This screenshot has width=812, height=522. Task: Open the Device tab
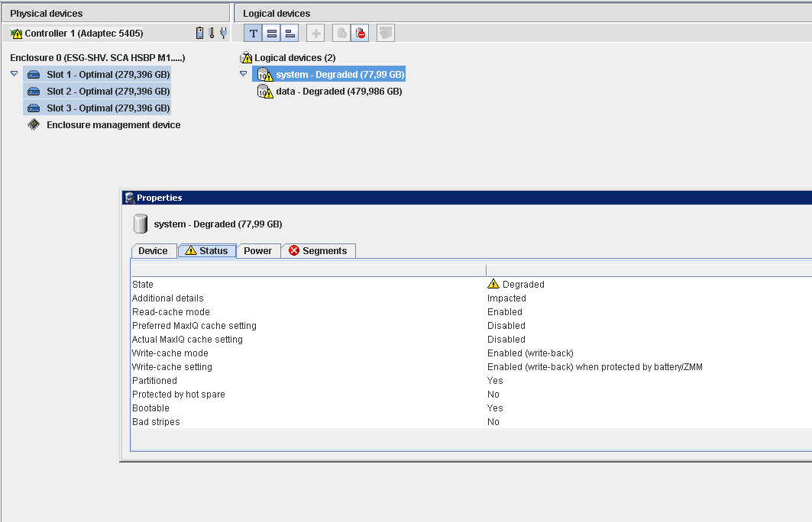click(154, 251)
